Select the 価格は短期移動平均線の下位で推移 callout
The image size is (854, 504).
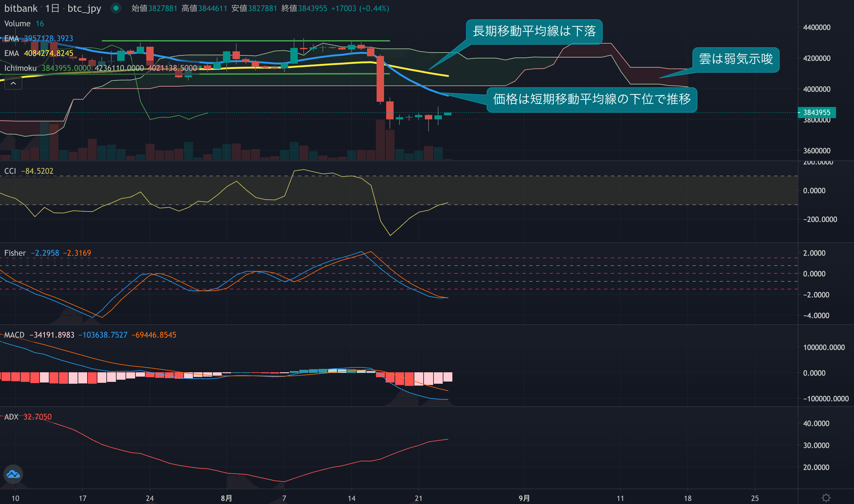591,100
